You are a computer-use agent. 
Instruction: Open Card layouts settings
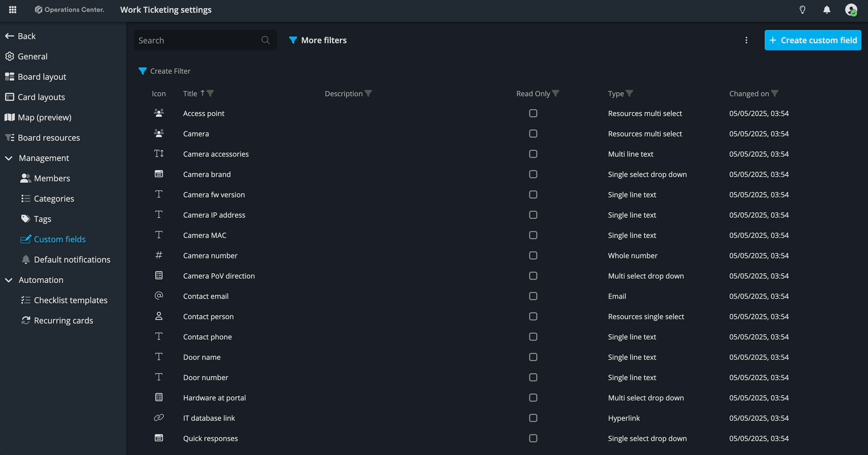41,97
